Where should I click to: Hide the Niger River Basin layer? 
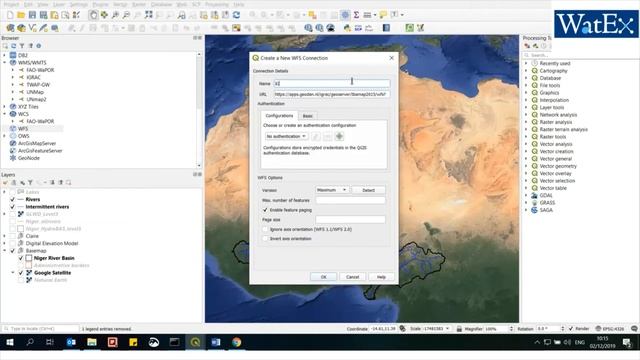coord(21,258)
